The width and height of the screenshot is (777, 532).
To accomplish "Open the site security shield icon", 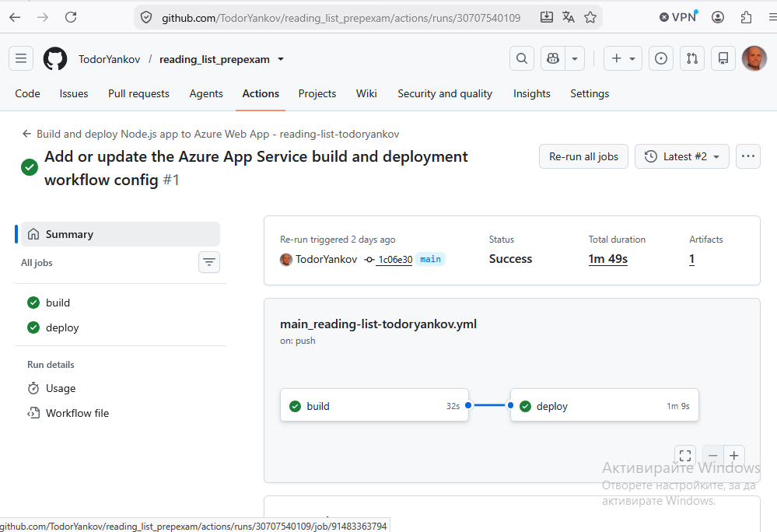I will pos(145,18).
